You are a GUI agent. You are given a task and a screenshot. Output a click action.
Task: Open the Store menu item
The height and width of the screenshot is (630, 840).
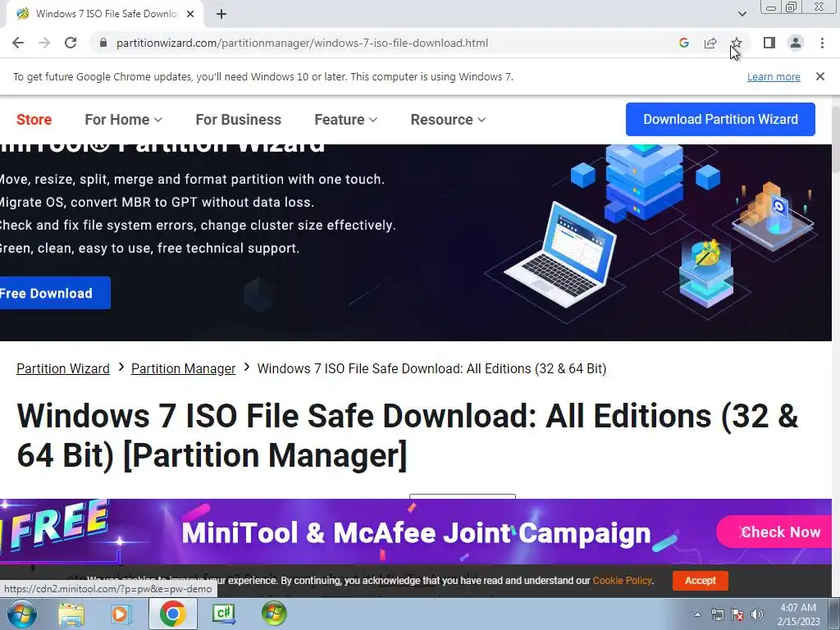[x=34, y=120]
